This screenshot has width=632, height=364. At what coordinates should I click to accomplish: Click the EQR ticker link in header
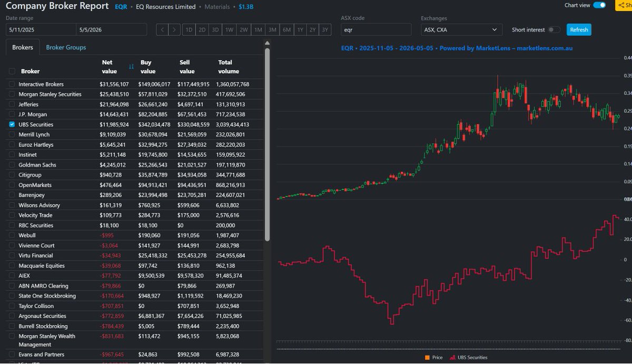tap(121, 7)
